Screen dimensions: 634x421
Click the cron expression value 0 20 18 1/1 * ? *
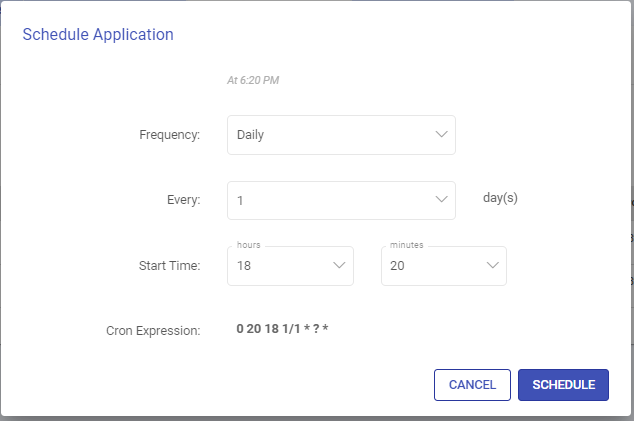pyautogui.click(x=282, y=328)
